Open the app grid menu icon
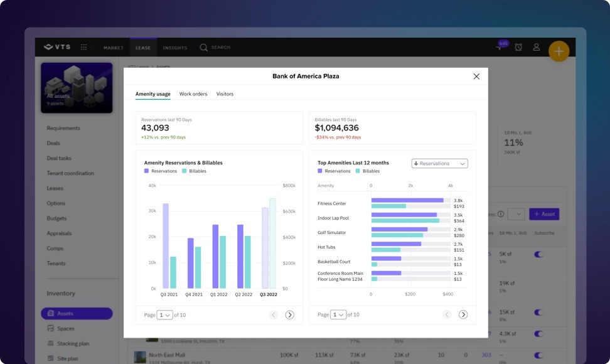This screenshot has height=364, width=610. pos(83,47)
